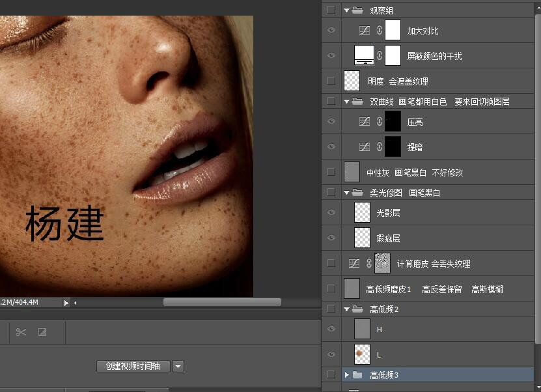The image size is (541, 392).
Task: Hide the 光影层 layer using its eye
Action: click(331, 212)
